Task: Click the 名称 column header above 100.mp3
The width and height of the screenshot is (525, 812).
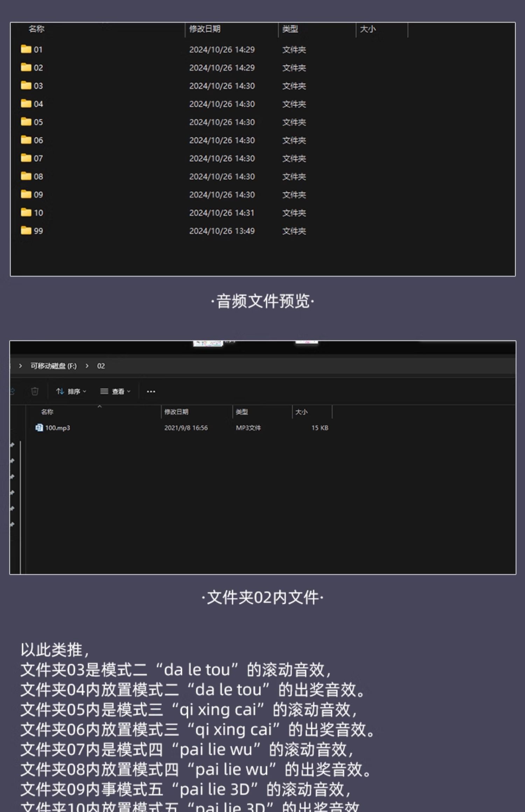Action: tap(47, 412)
